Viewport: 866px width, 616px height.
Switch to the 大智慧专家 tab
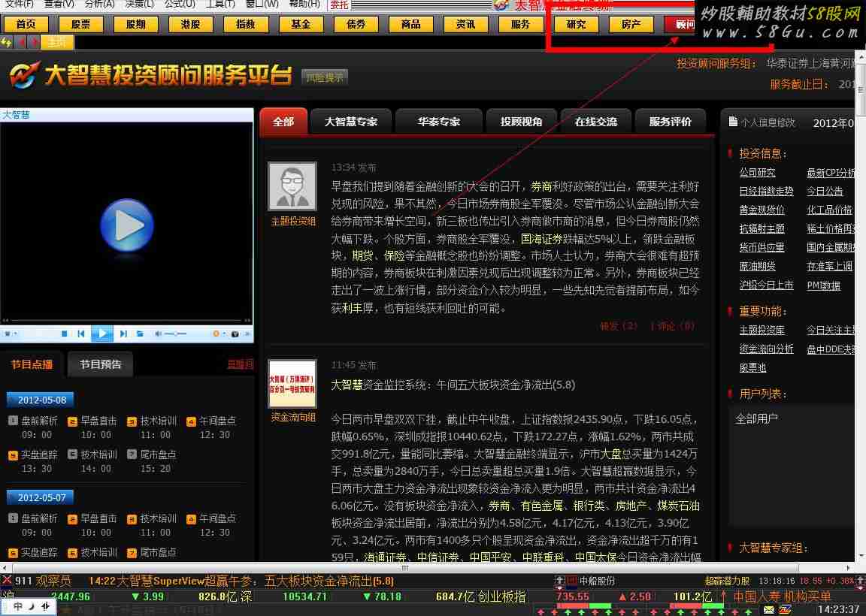coord(351,122)
